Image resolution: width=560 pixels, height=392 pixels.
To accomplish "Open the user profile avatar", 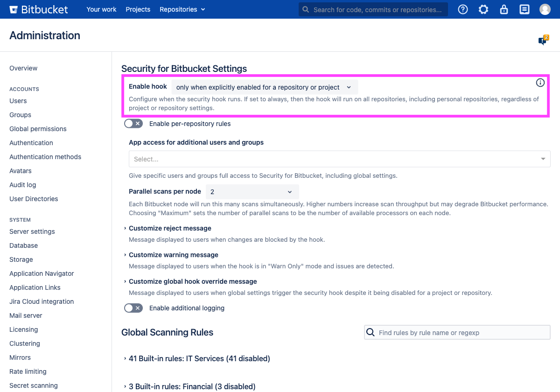I will (x=545, y=9).
